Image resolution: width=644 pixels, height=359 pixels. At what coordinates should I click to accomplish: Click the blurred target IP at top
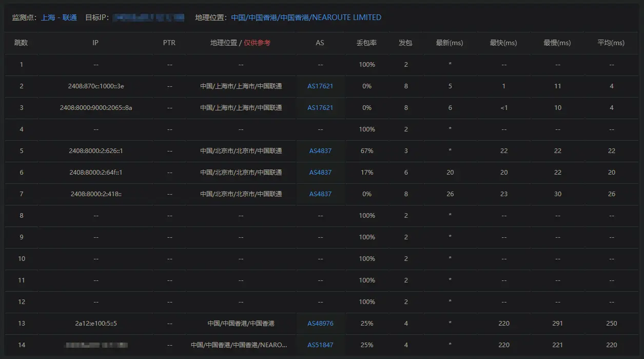click(148, 17)
